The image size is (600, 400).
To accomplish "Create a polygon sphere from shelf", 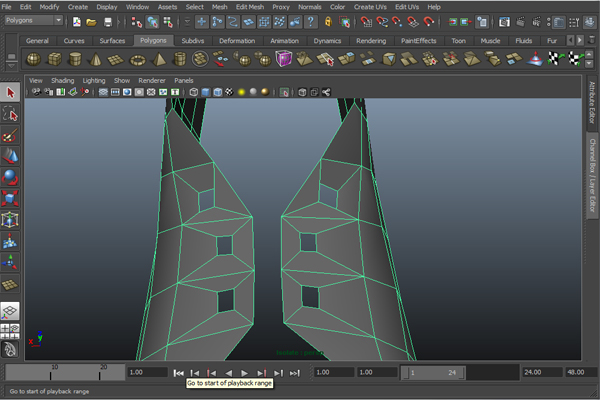I will 34,59.
